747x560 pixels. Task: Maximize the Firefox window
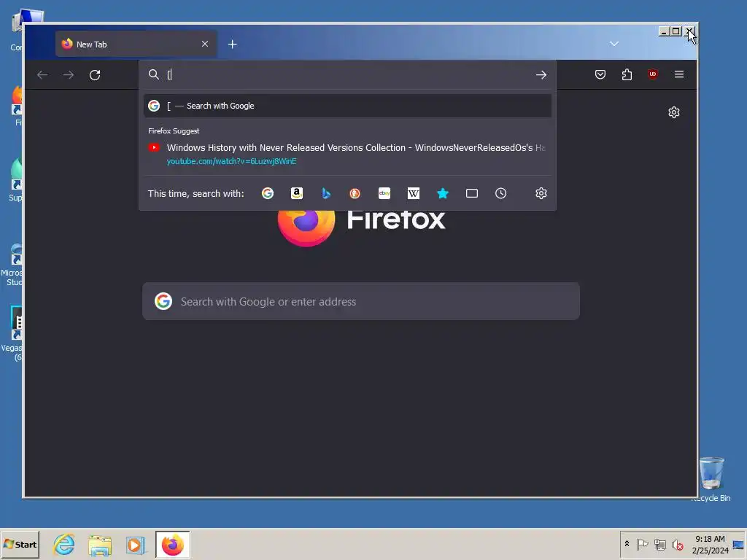coord(676,31)
